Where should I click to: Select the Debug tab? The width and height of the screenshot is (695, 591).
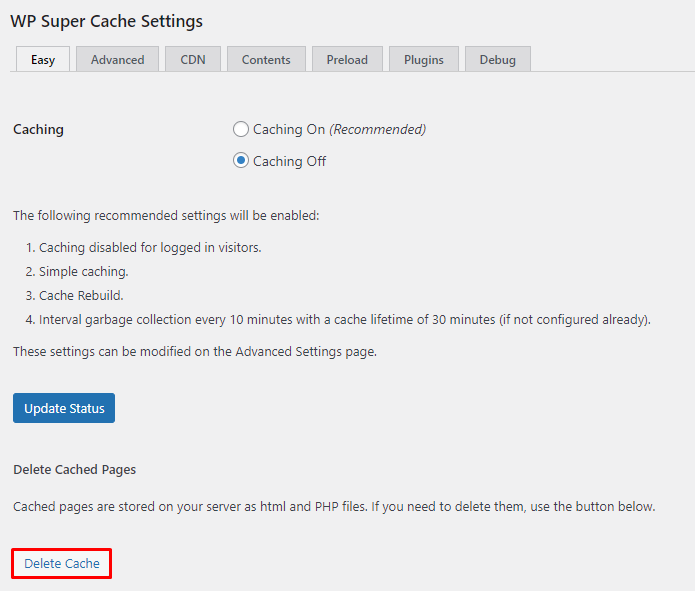pyautogui.click(x=498, y=59)
